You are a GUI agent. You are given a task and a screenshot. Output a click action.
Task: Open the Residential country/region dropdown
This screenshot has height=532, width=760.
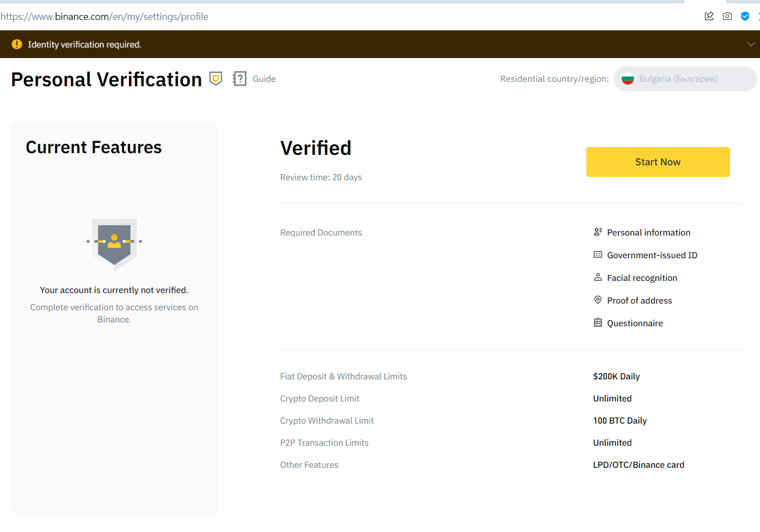click(x=685, y=79)
